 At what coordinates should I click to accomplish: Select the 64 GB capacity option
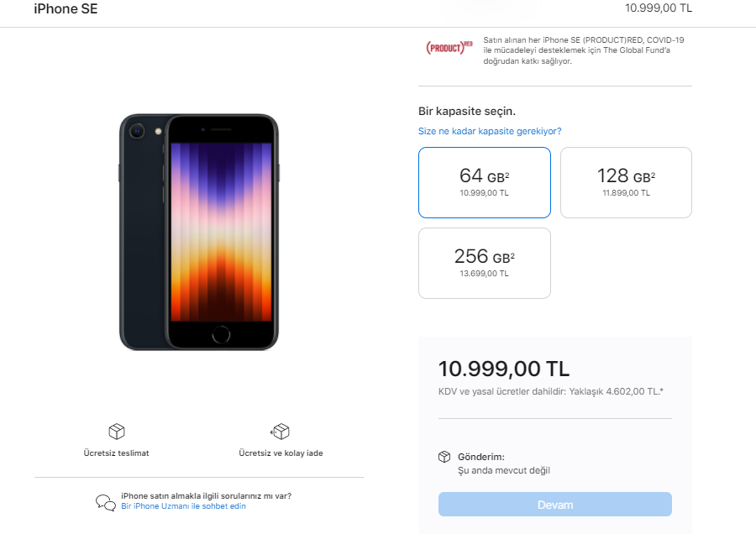[x=485, y=182]
